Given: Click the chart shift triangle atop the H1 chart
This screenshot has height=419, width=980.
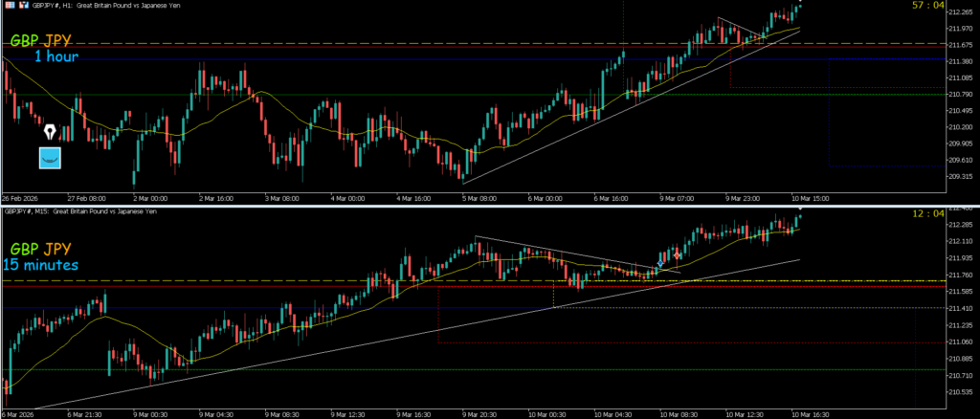Looking at the screenshot, I should coord(800,4).
